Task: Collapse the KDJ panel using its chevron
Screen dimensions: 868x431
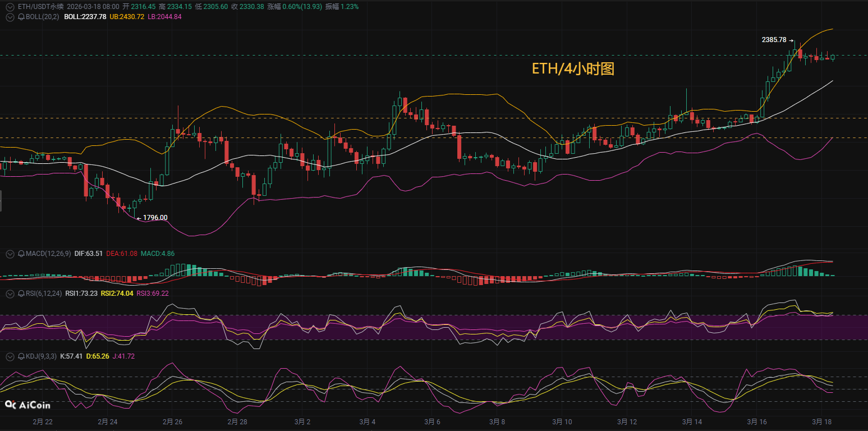Action: (x=10, y=356)
